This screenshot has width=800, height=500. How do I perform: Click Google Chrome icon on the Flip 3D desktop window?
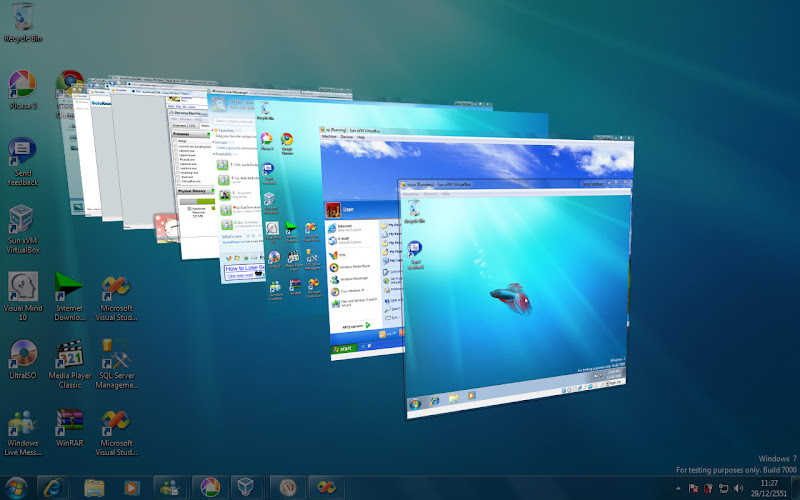point(287,143)
